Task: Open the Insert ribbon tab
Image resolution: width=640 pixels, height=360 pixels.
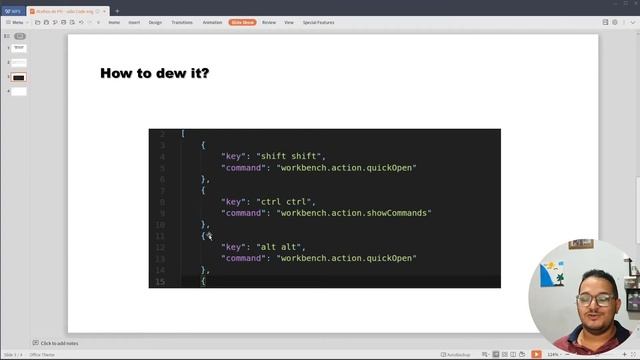Action: point(134,22)
